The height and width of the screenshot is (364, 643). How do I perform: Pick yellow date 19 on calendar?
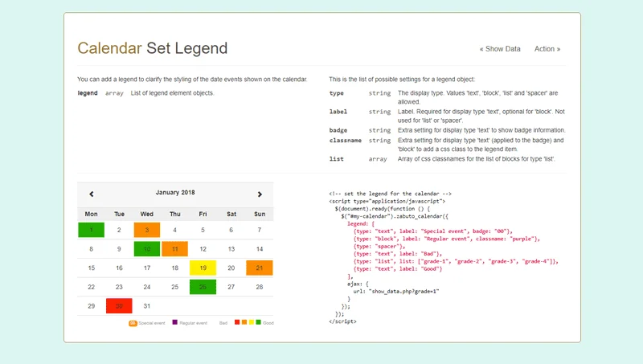[x=203, y=268]
